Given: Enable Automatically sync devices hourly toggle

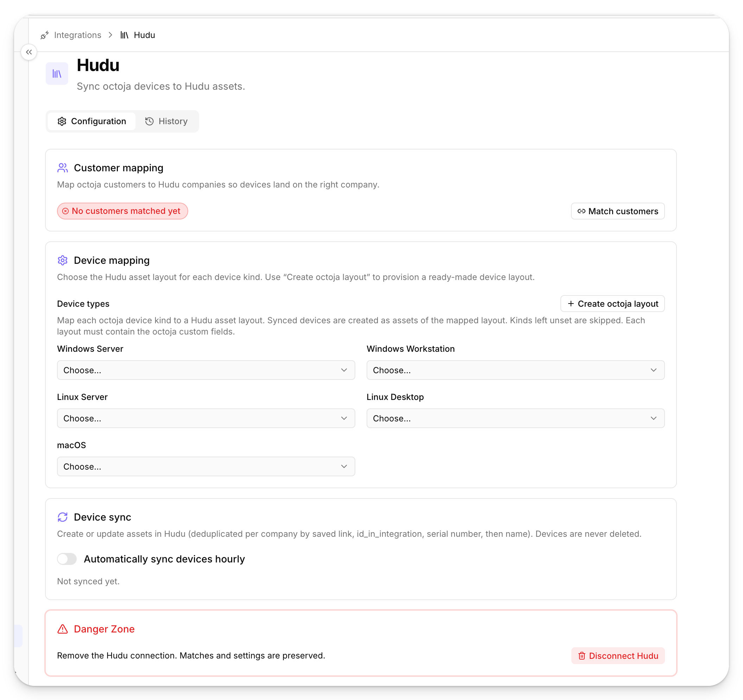Looking at the screenshot, I should point(67,559).
